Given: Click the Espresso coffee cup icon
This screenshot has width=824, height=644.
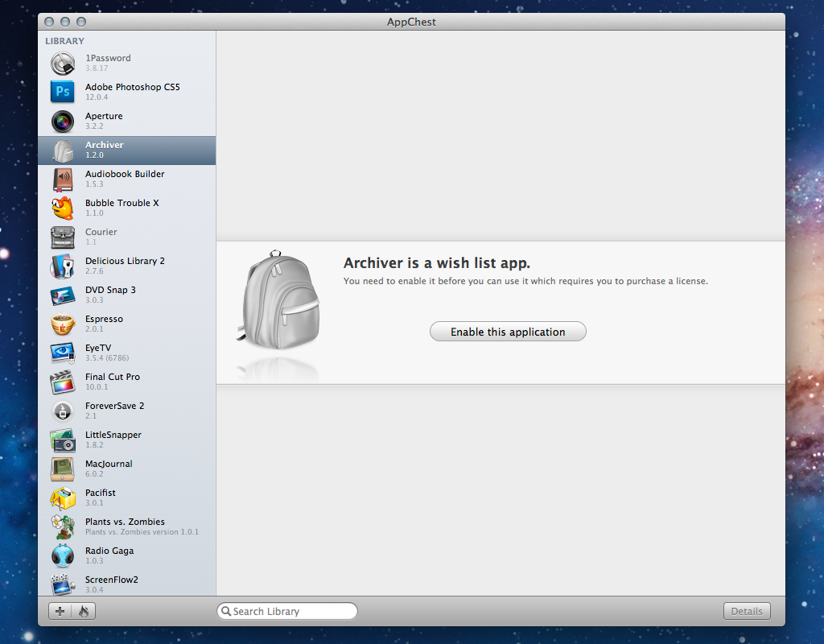Looking at the screenshot, I should click(63, 324).
